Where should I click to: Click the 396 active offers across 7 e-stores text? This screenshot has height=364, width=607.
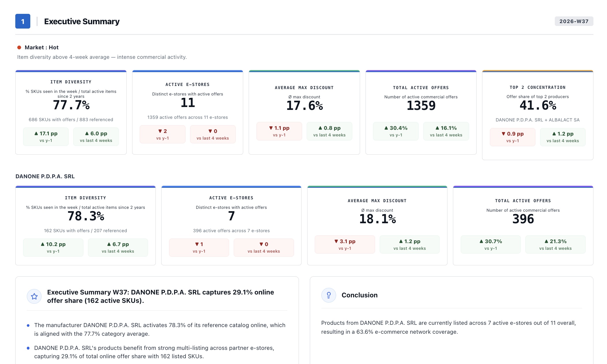[231, 230]
